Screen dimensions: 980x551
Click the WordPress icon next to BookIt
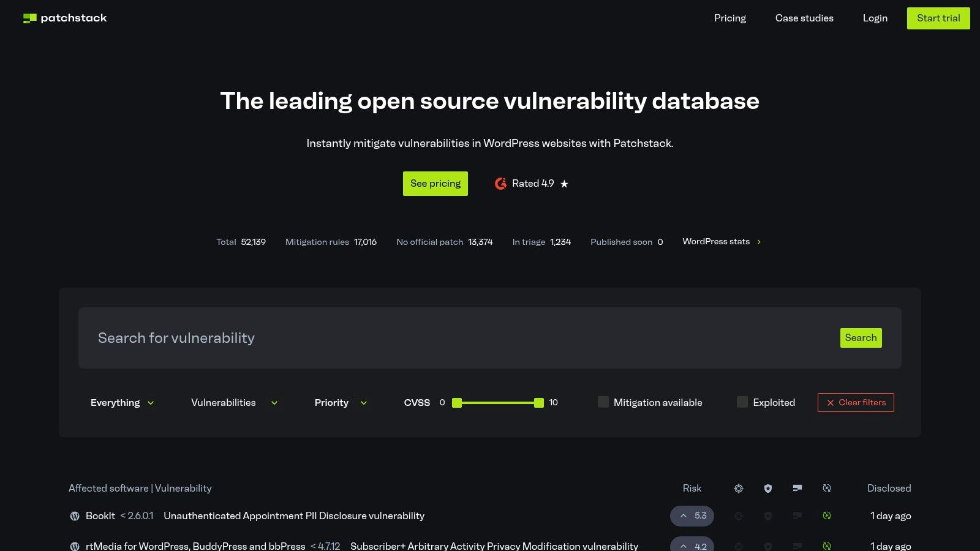click(75, 516)
